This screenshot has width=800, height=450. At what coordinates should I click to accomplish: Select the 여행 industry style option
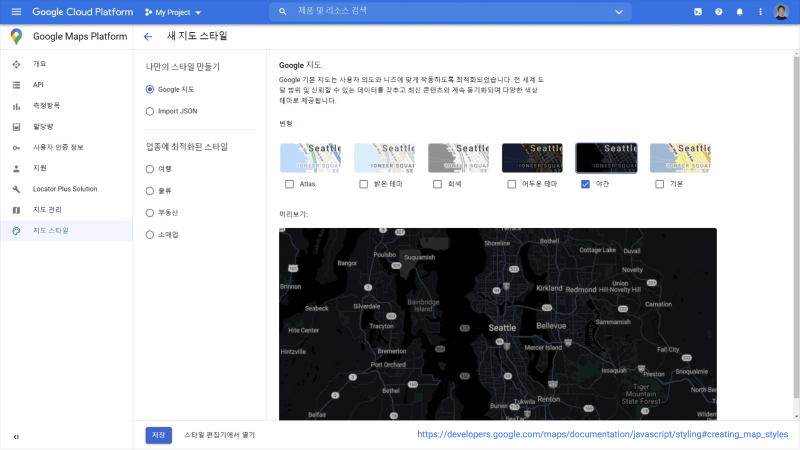(149, 169)
